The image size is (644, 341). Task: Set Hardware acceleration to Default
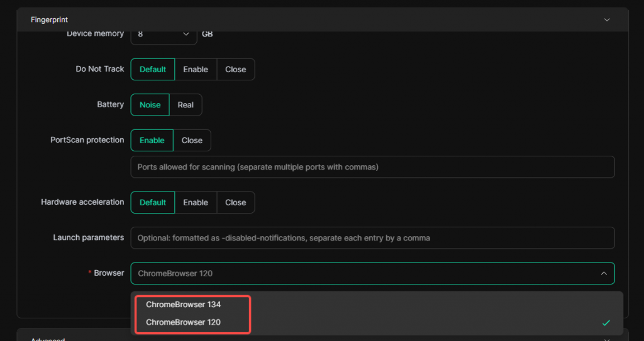[152, 203]
